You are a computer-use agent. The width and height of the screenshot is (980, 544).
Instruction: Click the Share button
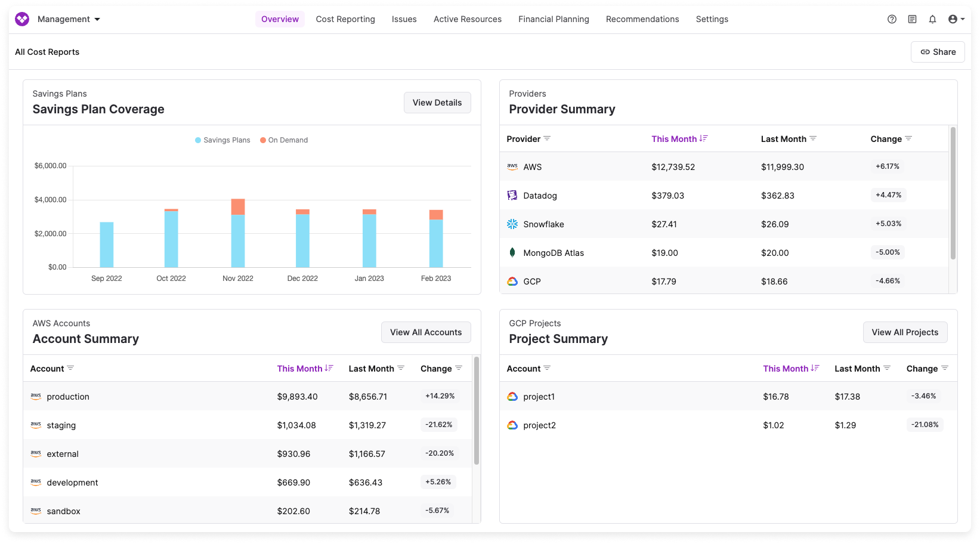point(938,52)
